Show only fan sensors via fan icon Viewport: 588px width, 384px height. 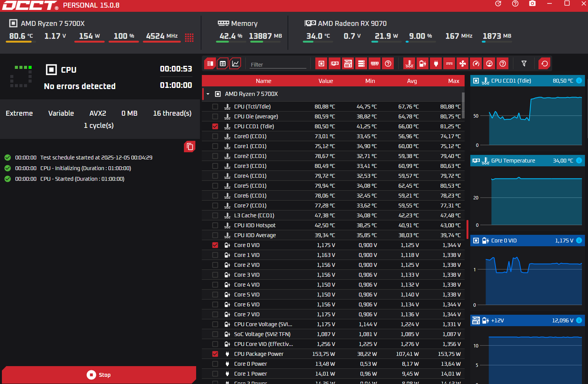click(463, 64)
